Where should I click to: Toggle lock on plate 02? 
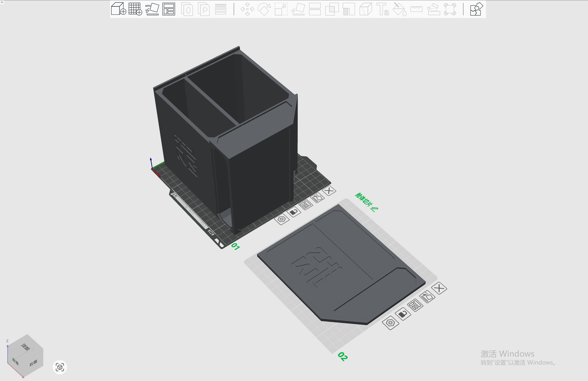(403, 314)
